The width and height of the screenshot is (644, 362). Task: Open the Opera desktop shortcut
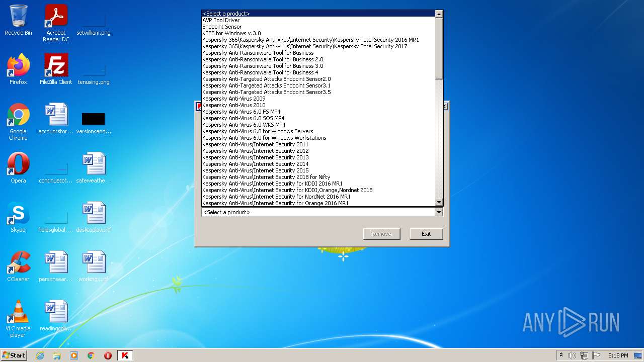18,168
